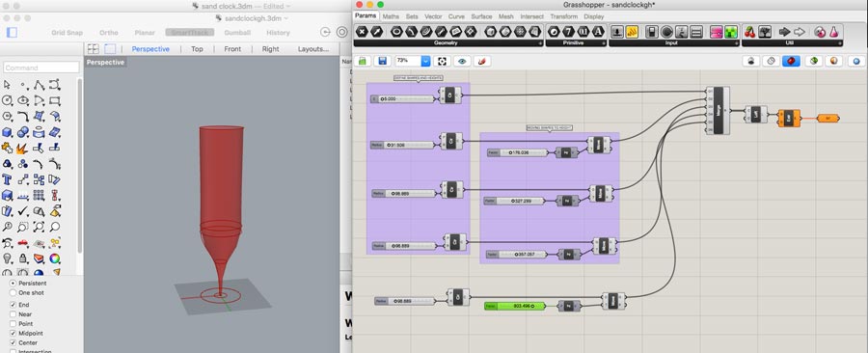868x353 pixels.
Task: Click the green Factor slider 803.496
Action: click(515, 306)
